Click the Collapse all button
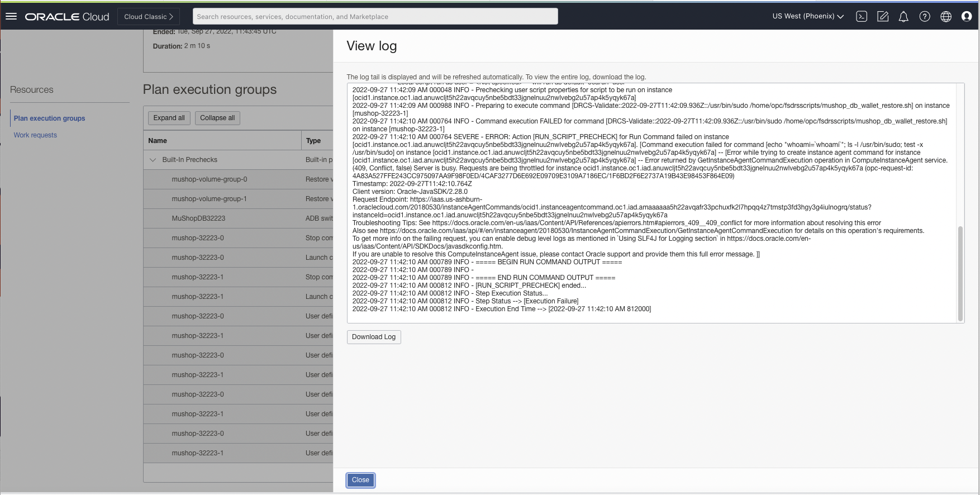Viewport: 980px width, 495px height. click(x=217, y=118)
